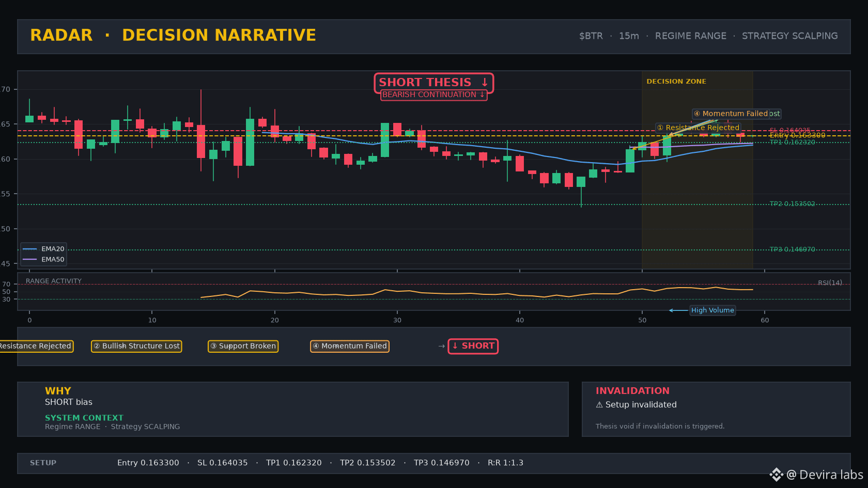Click the red SHORT decision chip
868x488 pixels.
tap(473, 346)
